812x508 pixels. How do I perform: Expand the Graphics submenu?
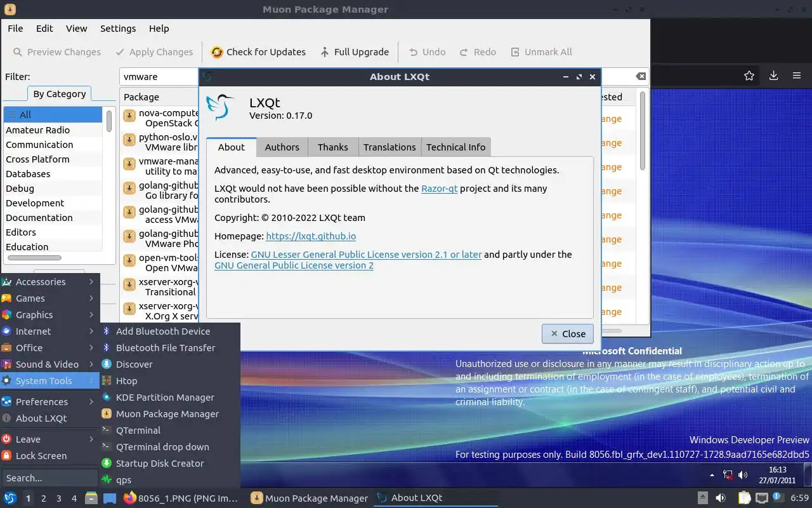[x=49, y=314]
